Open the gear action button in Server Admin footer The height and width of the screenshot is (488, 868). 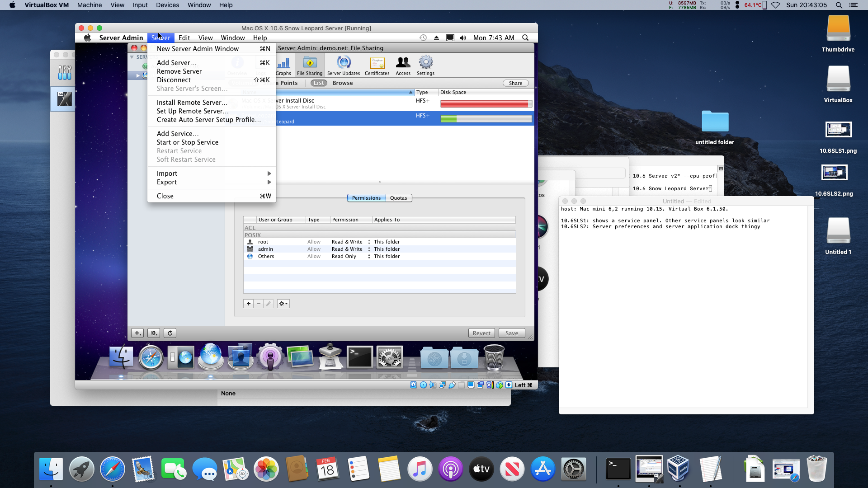point(154,333)
